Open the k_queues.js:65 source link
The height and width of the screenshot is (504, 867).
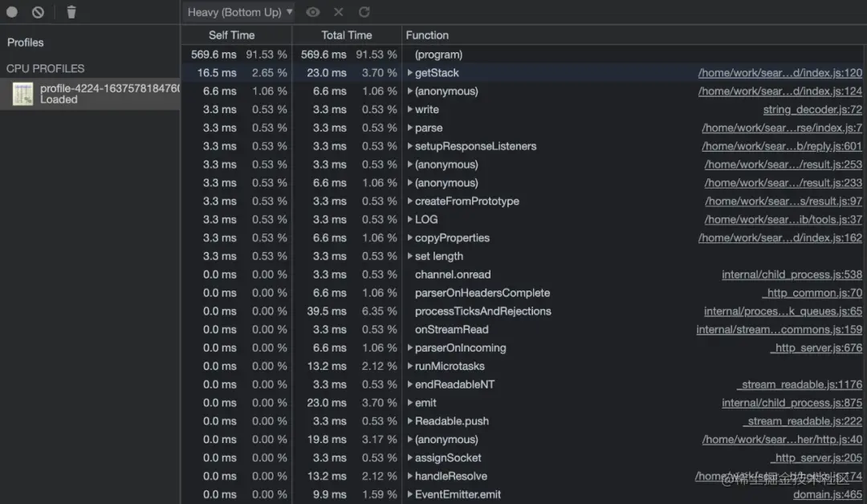[783, 311]
